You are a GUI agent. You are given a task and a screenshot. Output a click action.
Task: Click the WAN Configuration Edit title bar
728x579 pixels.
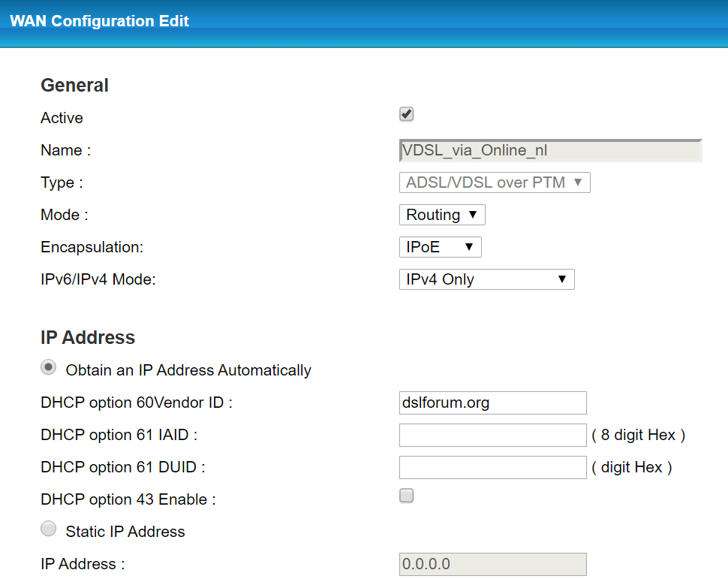tap(100, 21)
